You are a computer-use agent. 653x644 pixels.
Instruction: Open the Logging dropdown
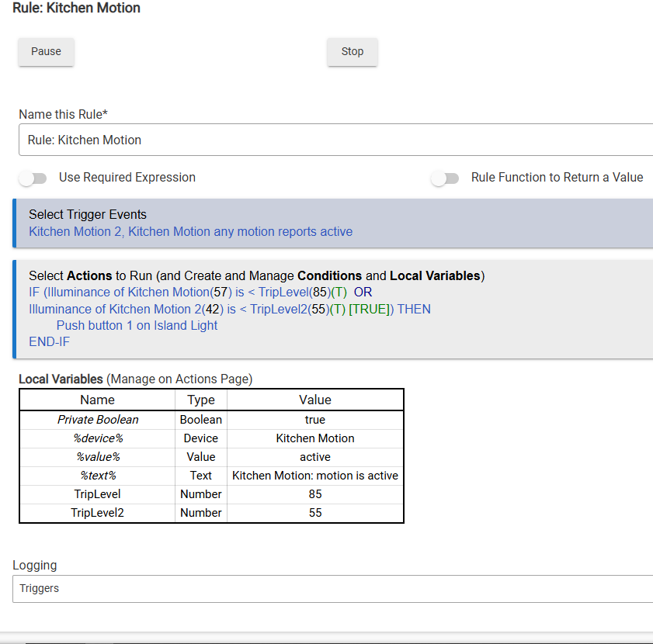(x=334, y=589)
